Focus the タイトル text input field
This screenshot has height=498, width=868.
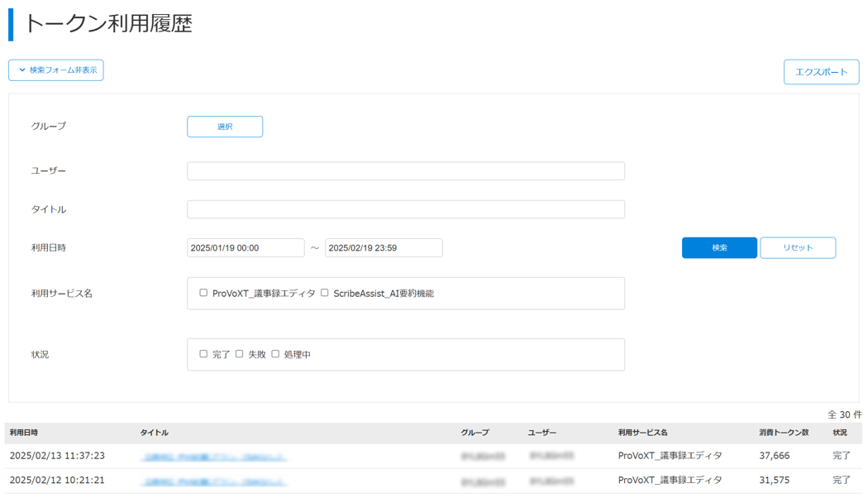pyautogui.click(x=405, y=209)
